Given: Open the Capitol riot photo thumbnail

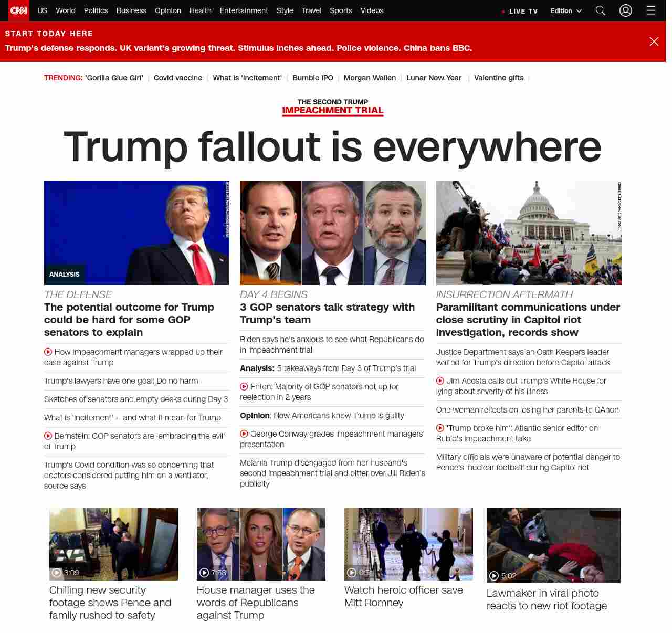Looking at the screenshot, I should coord(528,233).
